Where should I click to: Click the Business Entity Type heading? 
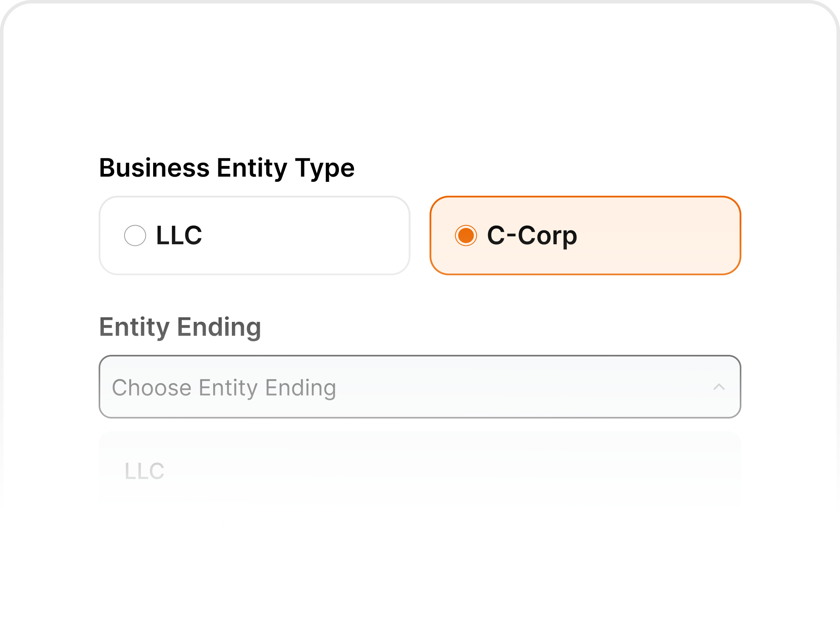point(227,167)
